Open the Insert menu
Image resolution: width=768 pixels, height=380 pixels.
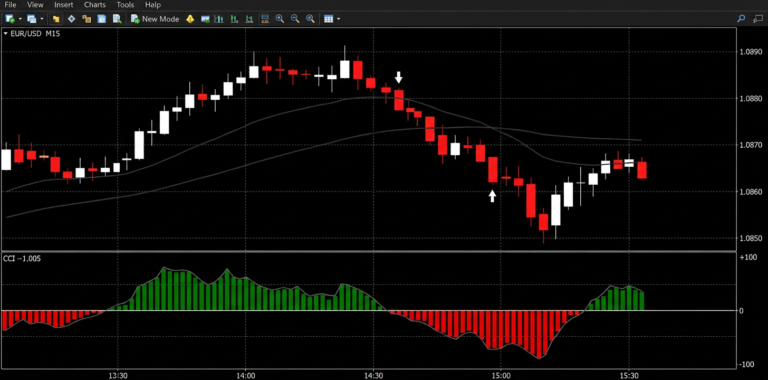(64, 5)
